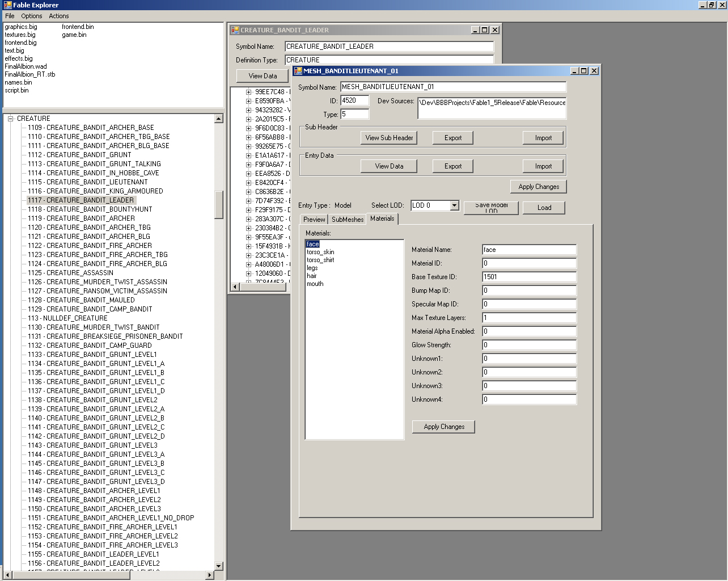Select the legs material
Image resolution: width=728 pixels, height=581 pixels.
click(x=312, y=268)
